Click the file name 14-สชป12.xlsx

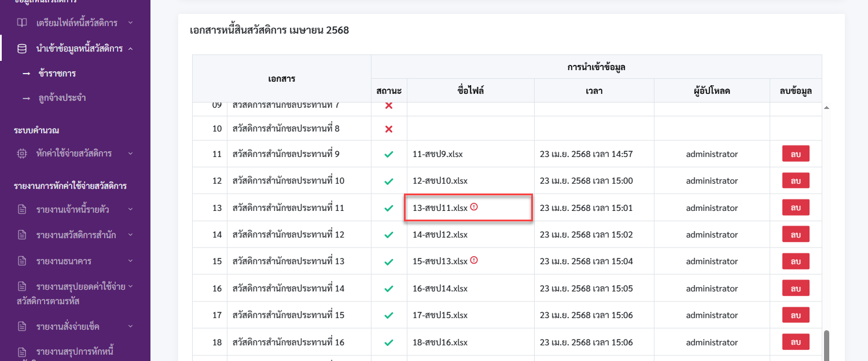(x=440, y=235)
